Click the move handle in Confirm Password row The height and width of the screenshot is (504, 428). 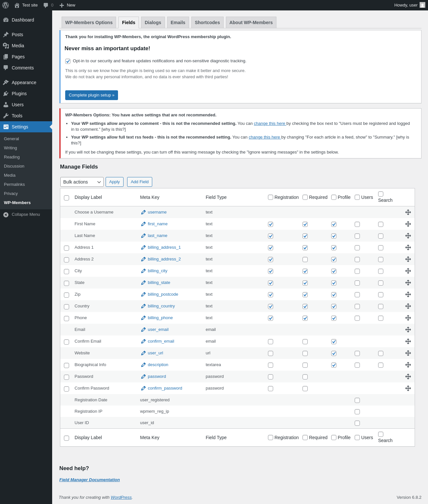click(x=408, y=388)
